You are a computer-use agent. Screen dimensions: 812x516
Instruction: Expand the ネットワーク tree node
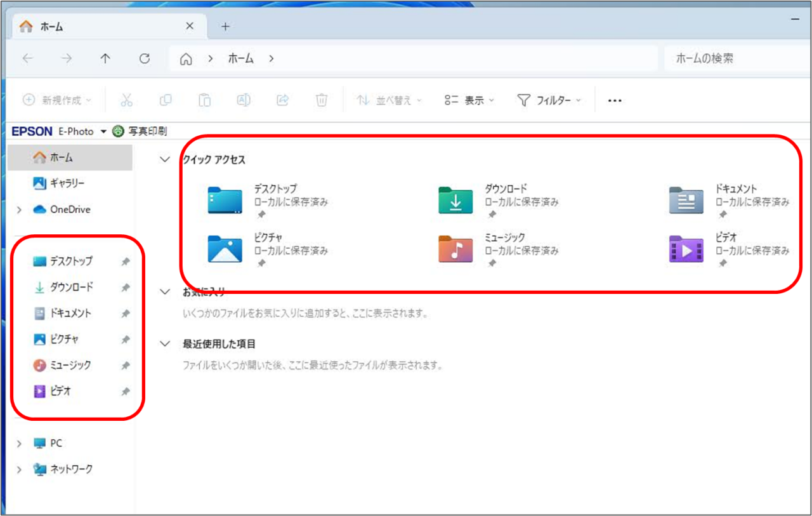[19, 470]
